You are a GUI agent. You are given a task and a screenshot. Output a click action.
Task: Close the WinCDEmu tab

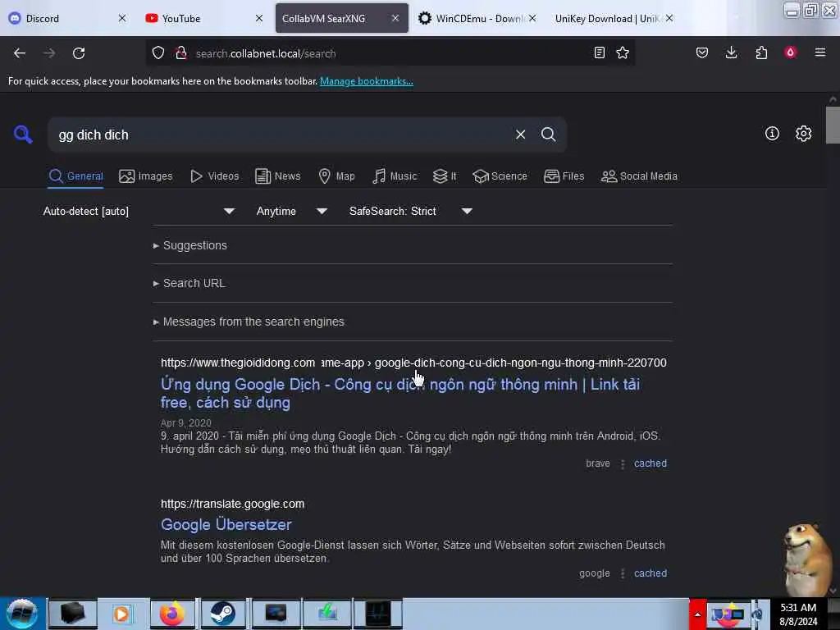click(532, 18)
